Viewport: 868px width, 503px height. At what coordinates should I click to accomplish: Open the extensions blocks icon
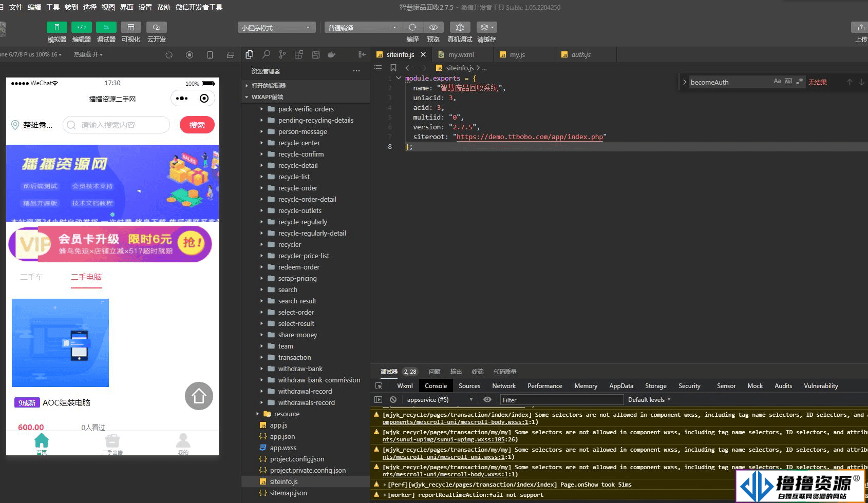tap(299, 54)
